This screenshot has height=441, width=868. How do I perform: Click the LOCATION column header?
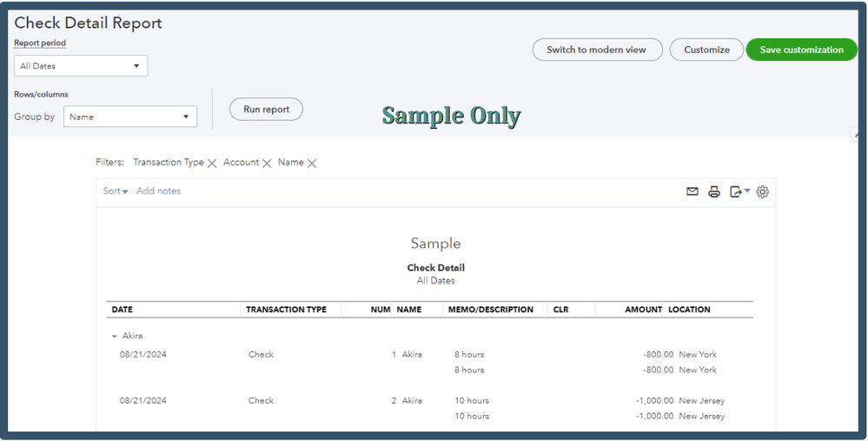point(689,310)
